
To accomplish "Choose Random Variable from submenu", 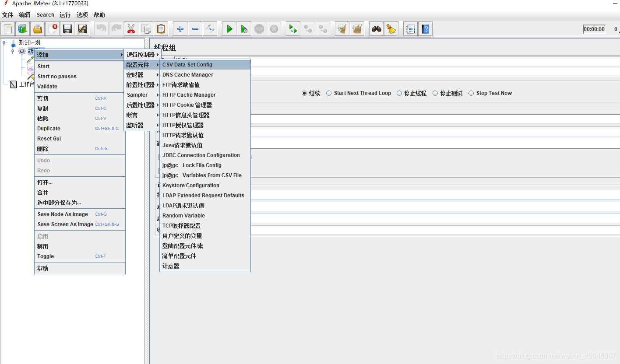I will [205, 216].
